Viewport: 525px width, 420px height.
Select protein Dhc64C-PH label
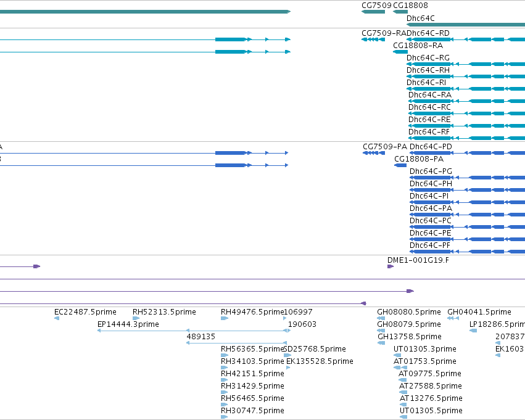pos(431,184)
